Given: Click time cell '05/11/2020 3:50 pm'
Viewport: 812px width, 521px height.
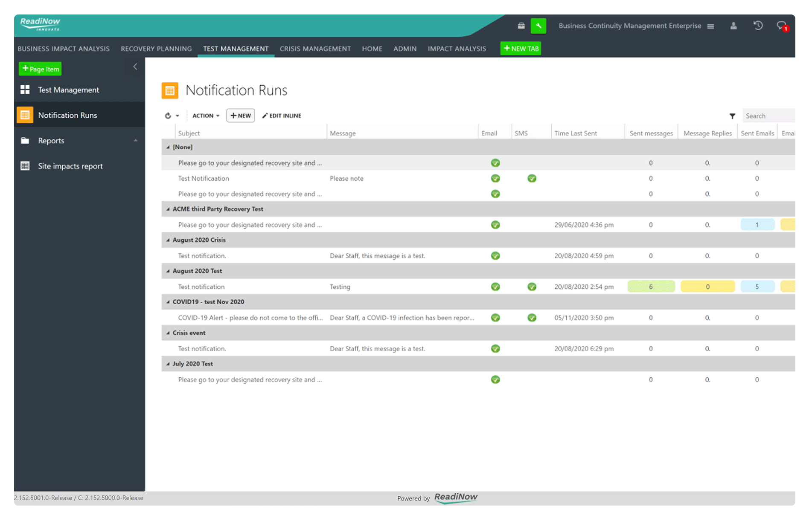Looking at the screenshot, I should 584,318.
